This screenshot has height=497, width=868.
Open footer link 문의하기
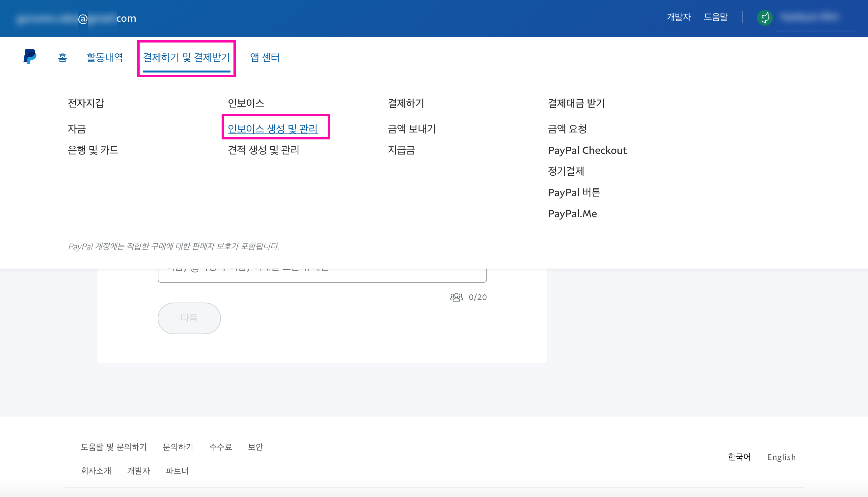coord(178,447)
